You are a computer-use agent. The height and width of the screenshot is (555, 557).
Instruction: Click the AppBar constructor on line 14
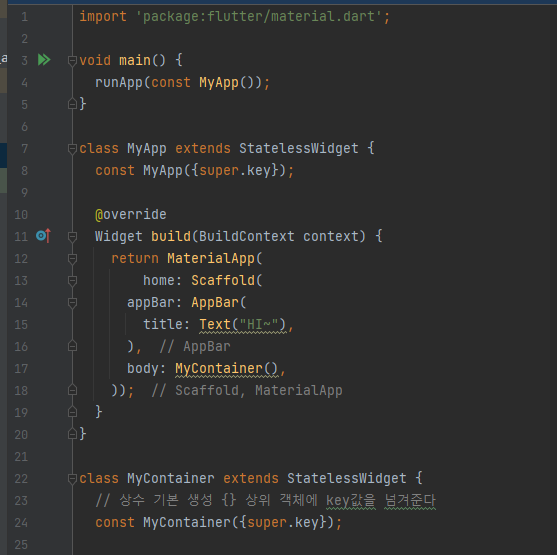point(215,302)
